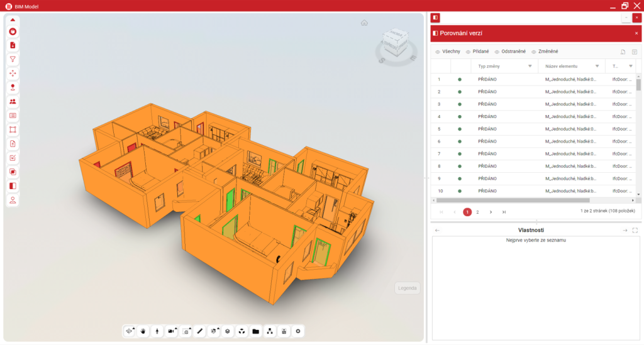Viewport: 644px width, 345px height.
Task: Toggle visibility of Změněné changes
Action: pyautogui.click(x=545, y=52)
